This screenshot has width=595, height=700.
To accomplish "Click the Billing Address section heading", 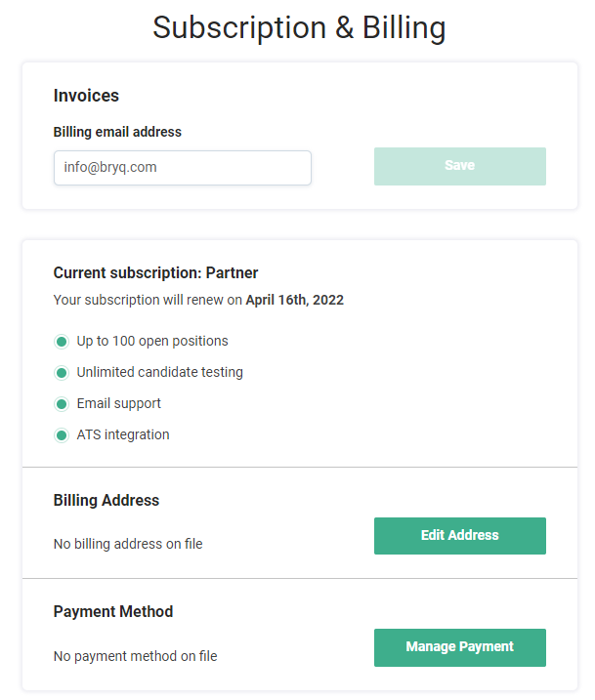I will 106,501.
